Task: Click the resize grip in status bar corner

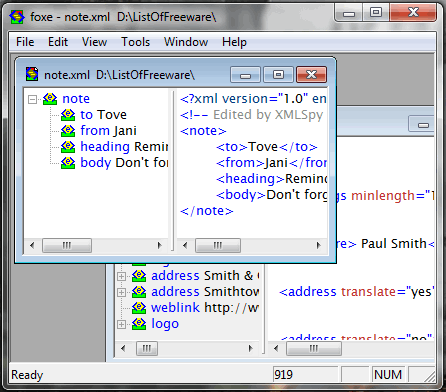Action: point(430,376)
